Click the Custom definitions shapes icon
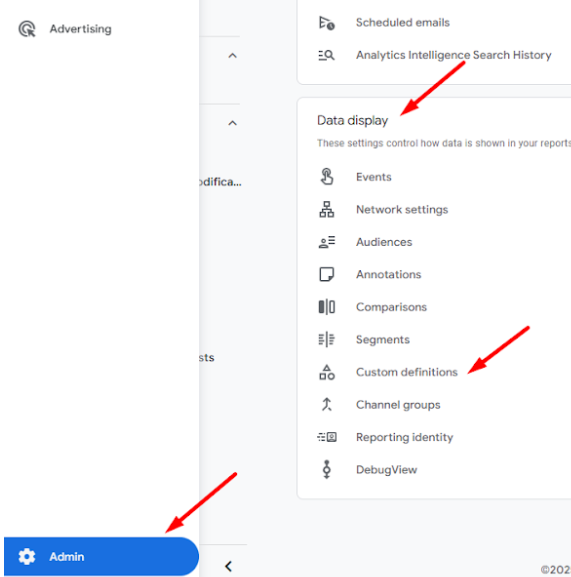 [327, 372]
